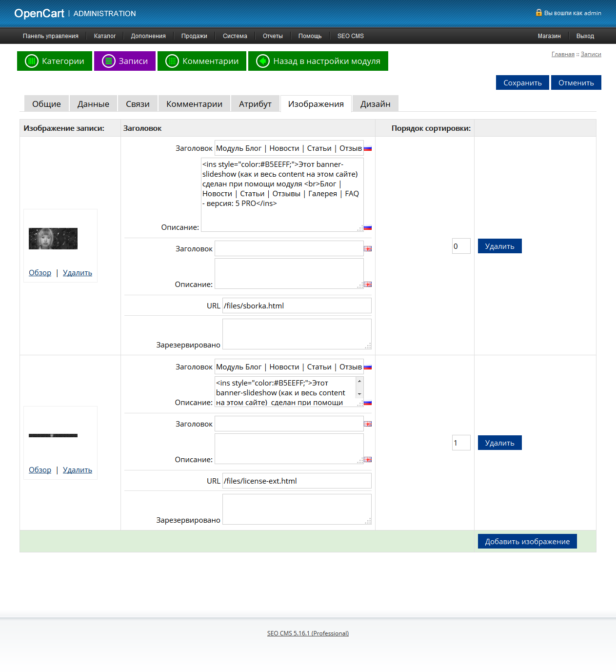Click Russian flag beside first image Заголовок field

click(x=368, y=148)
